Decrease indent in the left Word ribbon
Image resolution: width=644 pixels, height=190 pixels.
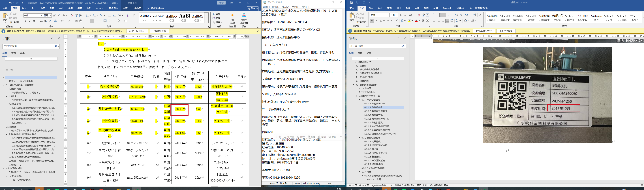pos(110,16)
